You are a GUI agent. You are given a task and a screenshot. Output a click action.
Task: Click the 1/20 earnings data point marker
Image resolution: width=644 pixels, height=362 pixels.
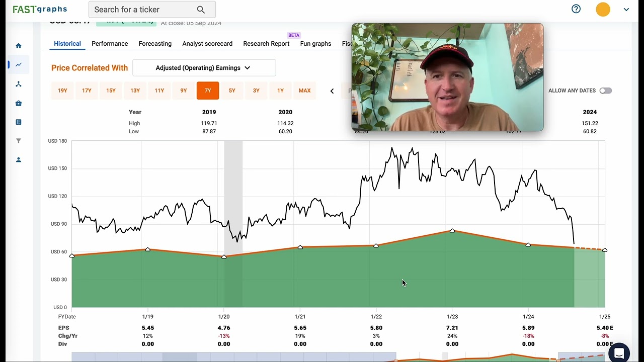(224, 256)
